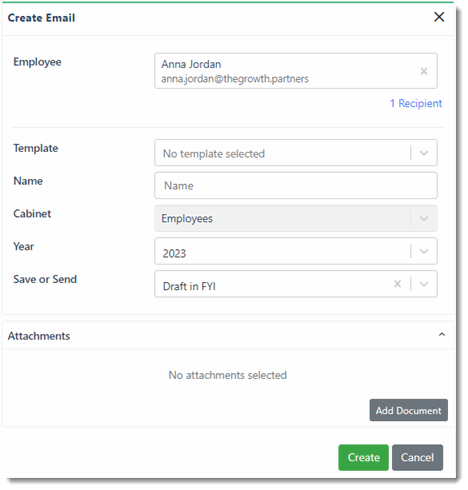468x490 pixels.
Task: Open the Cabinet dropdown arrow
Action: tap(424, 219)
